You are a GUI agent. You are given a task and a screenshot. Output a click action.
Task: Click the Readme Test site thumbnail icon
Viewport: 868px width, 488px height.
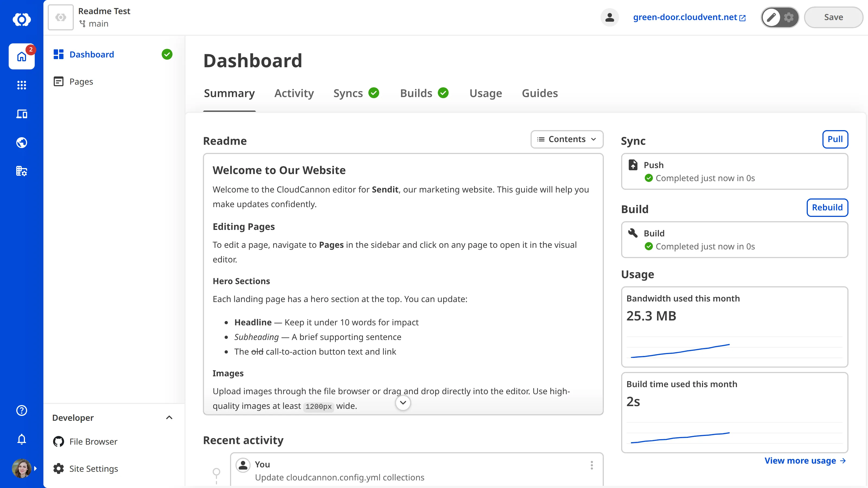[x=61, y=17]
